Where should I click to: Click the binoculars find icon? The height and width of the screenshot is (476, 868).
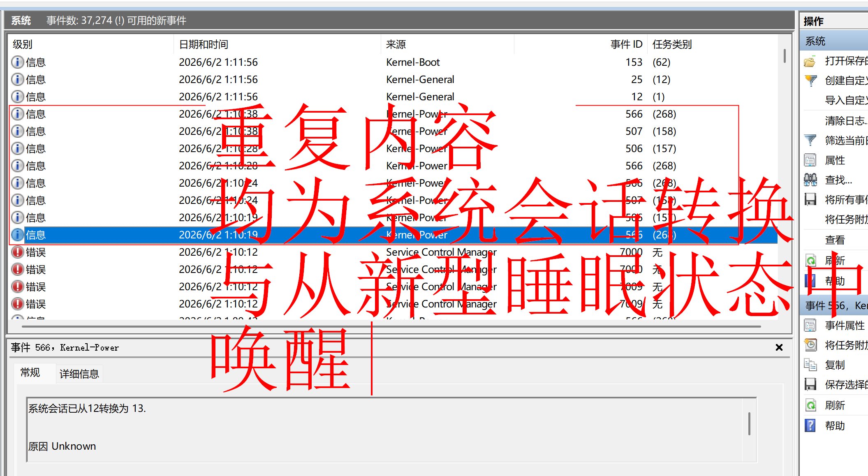[810, 180]
